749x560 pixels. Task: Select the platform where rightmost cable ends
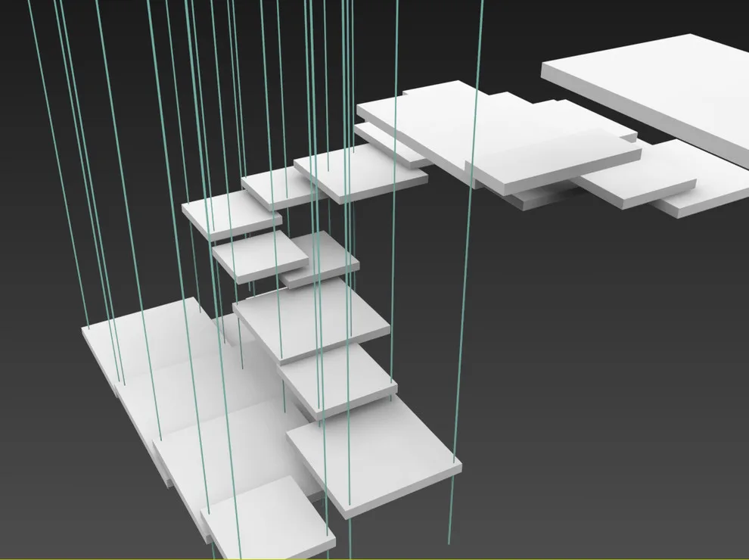[x=375, y=456]
